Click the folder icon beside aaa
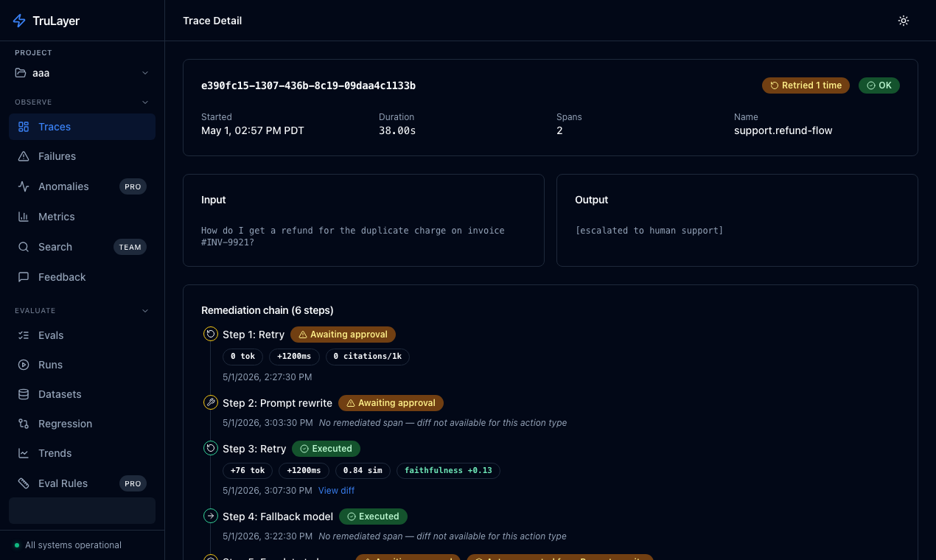 [21, 73]
